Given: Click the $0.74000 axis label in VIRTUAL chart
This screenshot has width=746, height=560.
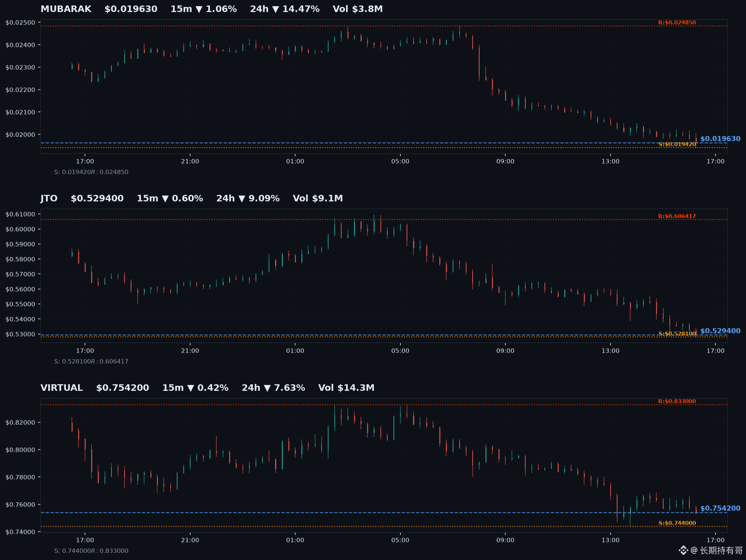Looking at the screenshot, I should [x=20, y=532].
